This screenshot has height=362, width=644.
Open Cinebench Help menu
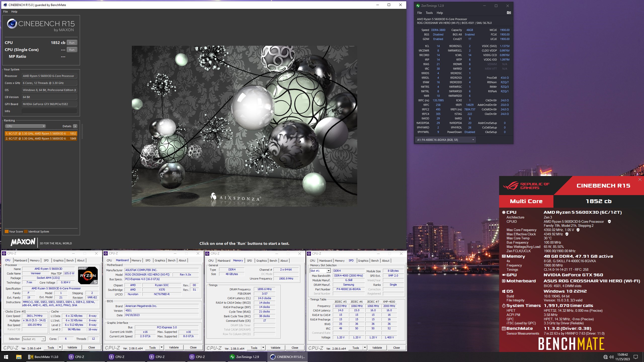click(x=14, y=12)
